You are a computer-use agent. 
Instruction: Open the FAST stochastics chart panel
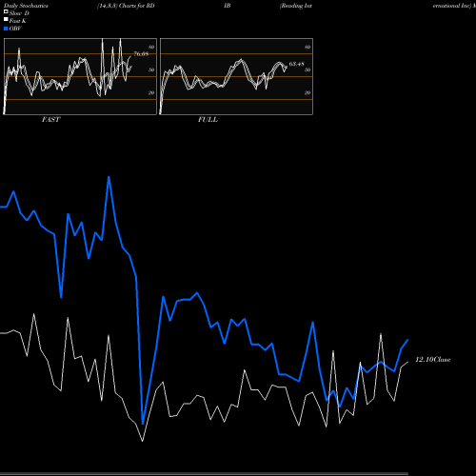point(80,76)
